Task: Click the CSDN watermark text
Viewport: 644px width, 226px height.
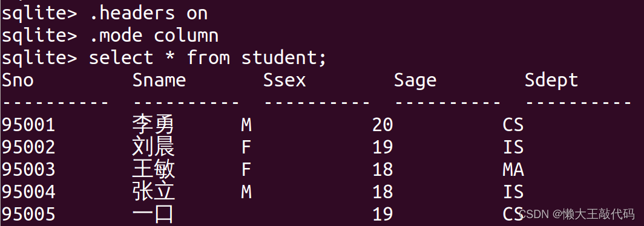Action: (577, 214)
